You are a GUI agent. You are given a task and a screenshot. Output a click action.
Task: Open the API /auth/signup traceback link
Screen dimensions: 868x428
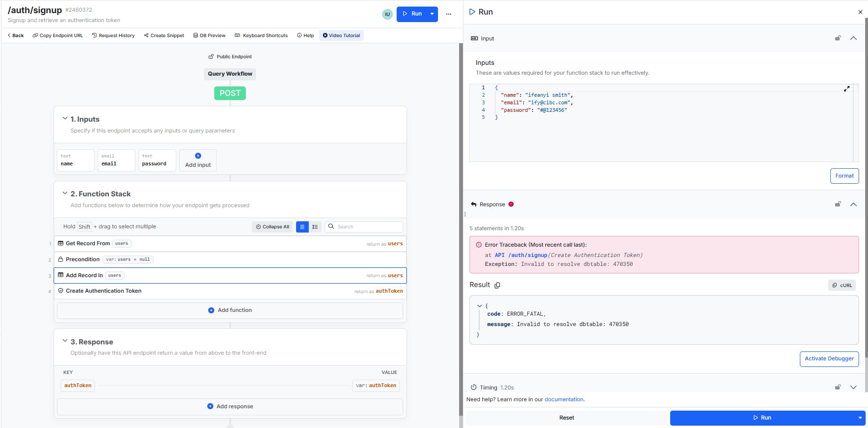point(521,256)
